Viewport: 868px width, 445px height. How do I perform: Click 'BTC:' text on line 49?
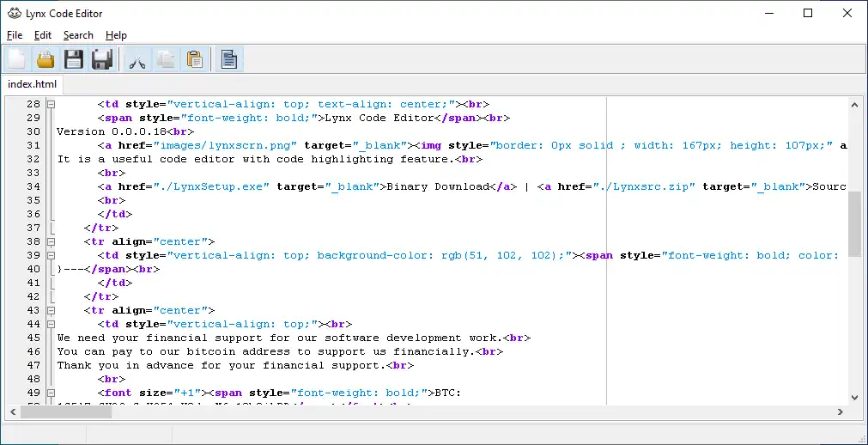[x=448, y=393]
